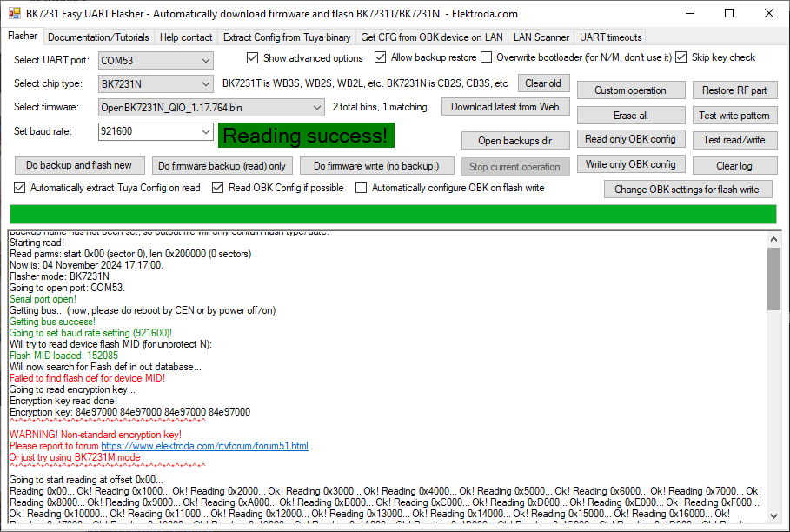Click Change OBK settings for flash write
The width and height of the screenshot is (790, 532).
[687, 190]
